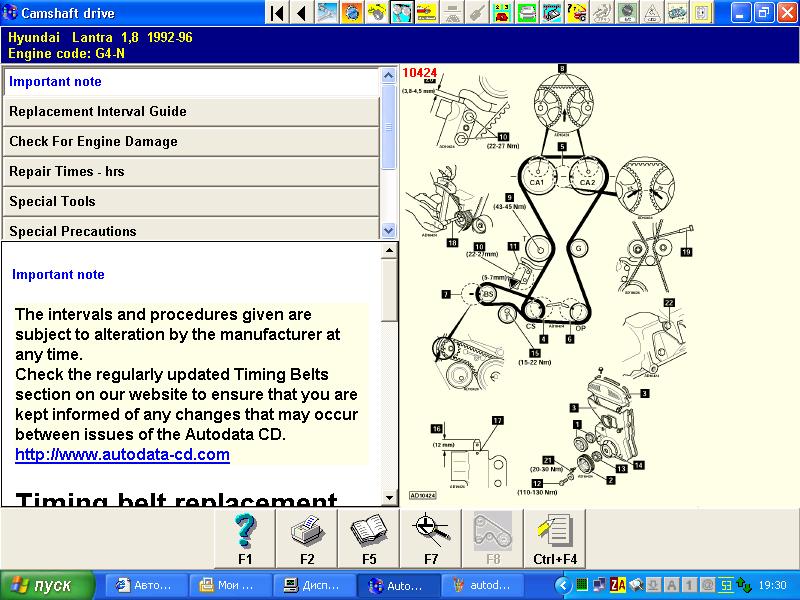Open the 'Special Tools' topic
800x600 pixels.
coord(191,202)
